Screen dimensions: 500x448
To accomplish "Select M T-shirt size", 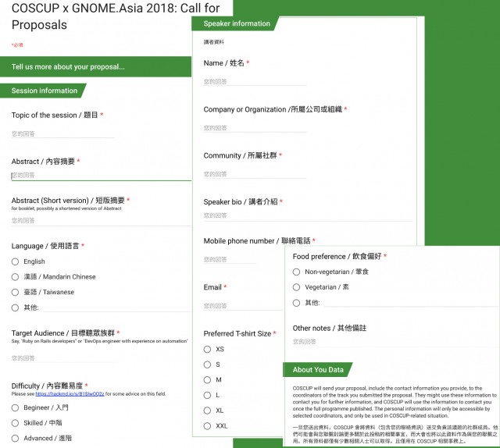I will point(207,380).
